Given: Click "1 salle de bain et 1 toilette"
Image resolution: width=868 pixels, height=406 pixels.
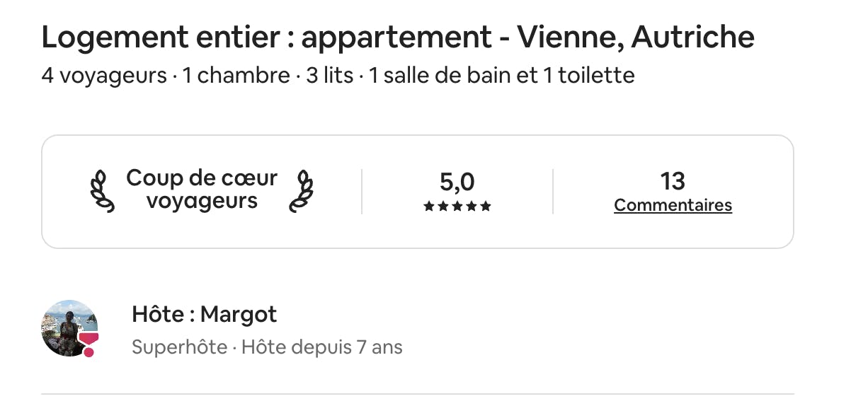Looking at the screenshot, I should point(501,76).
